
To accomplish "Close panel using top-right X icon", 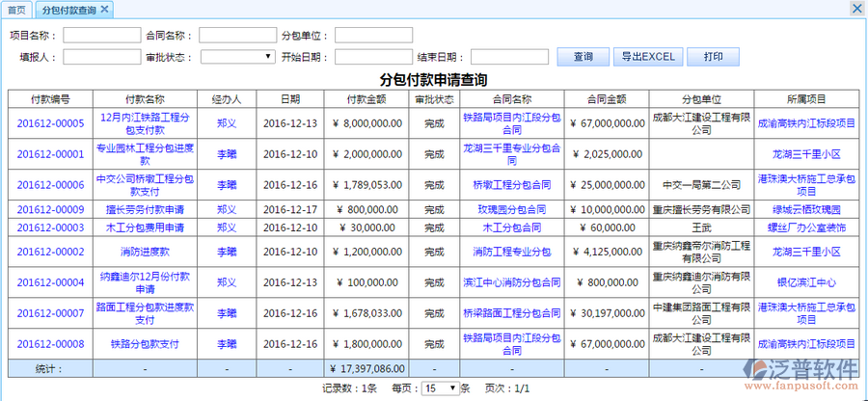I will [x=856, y=9].
